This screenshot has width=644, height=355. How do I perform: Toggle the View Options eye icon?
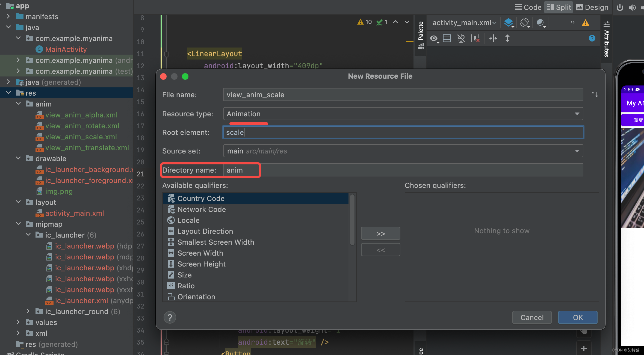click(x=434, y=39)
